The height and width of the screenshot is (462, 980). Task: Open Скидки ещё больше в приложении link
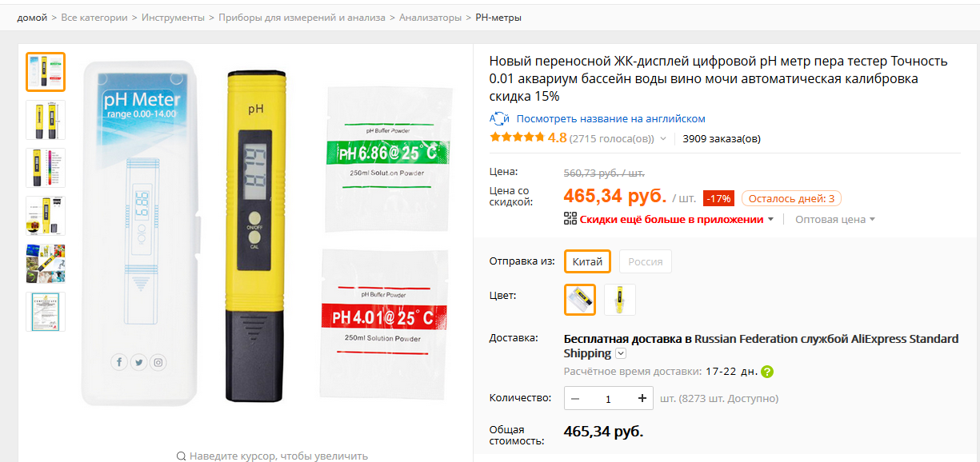pos(671,219)
